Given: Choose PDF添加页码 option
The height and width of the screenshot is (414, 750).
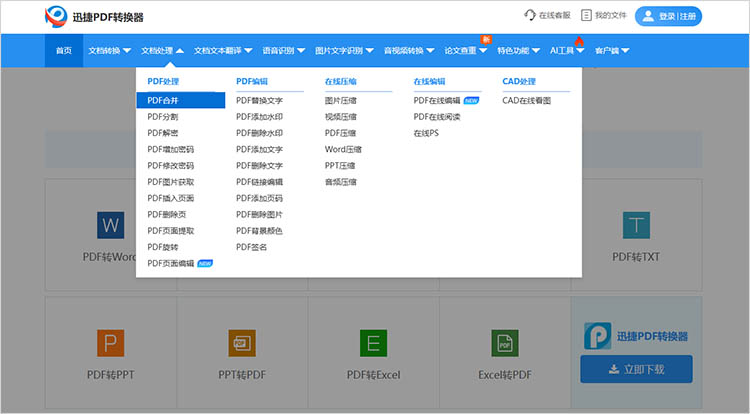Looking at the screenshot, I should click(x=259, y=198).
